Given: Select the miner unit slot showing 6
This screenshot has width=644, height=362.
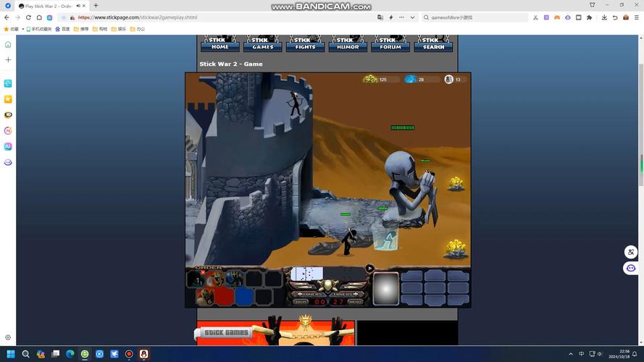Looking at the screenshot, I should 205,296.
